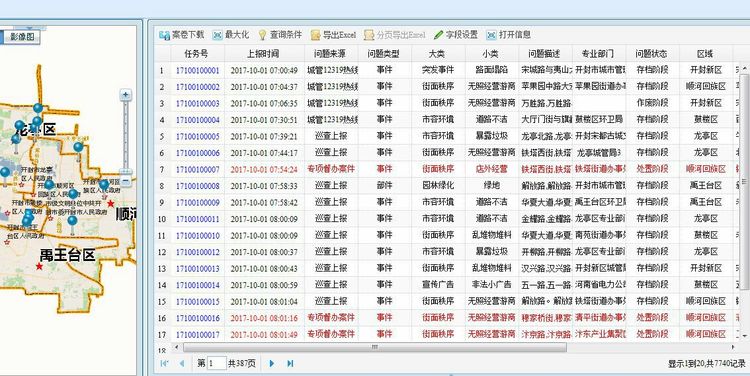Click 专业部门 column header
This screenshot has height=376, width=750.
[x=598, y=53]
